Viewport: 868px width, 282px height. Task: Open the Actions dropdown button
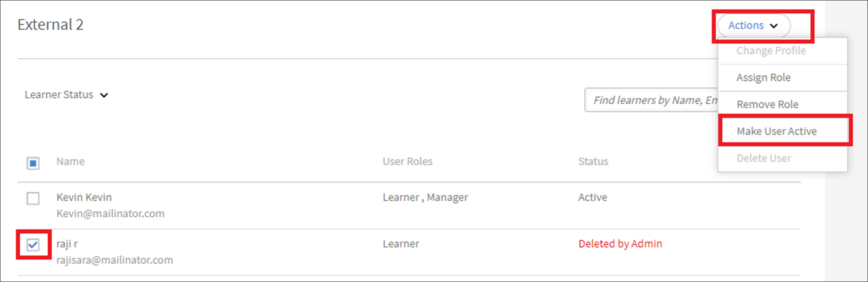click(x=753, y=26)
